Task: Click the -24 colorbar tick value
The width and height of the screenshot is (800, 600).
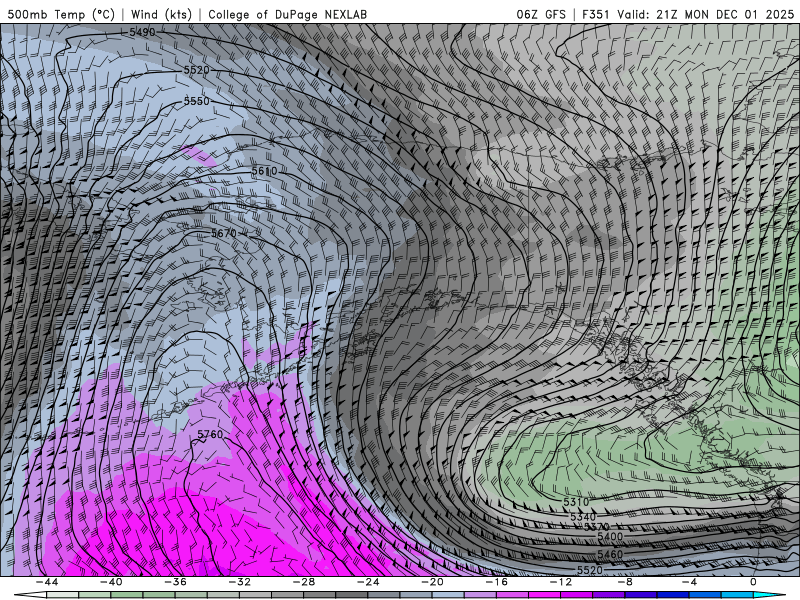Action: pos(368,582)
